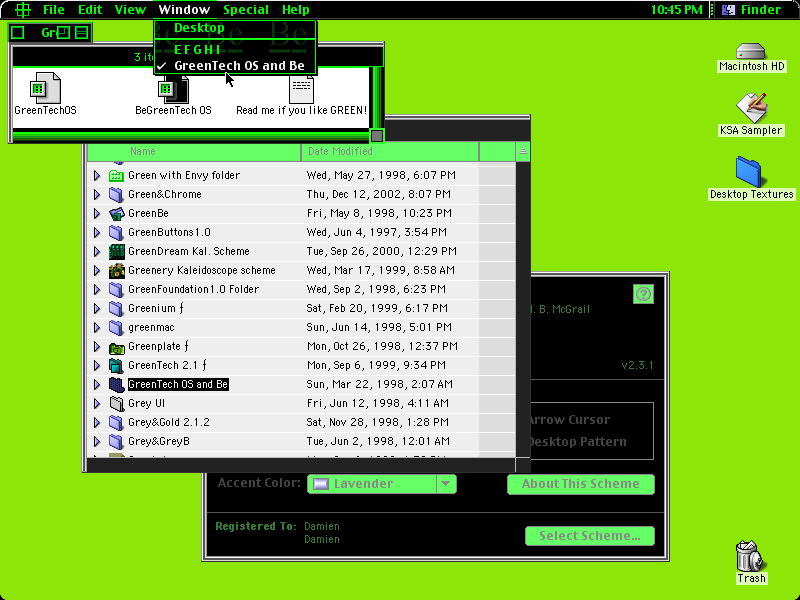
Task: Expand the GreenBe disclosure triangle
Action: [x=97, y=213]
